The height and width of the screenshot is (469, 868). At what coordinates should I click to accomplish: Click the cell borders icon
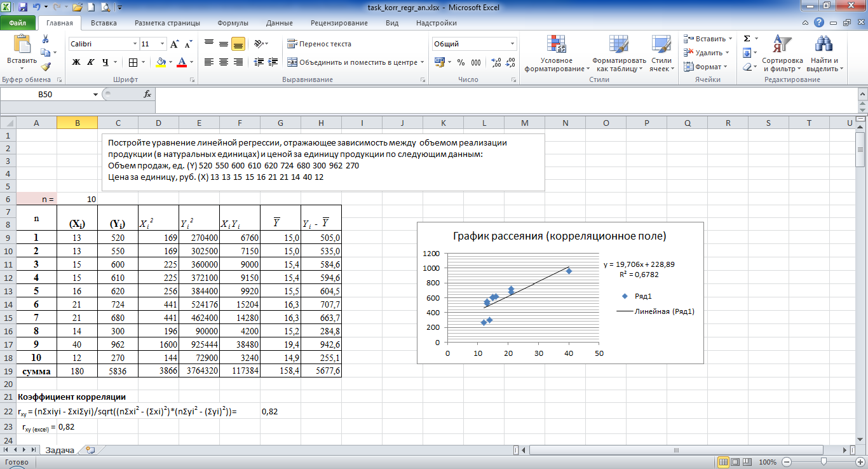click(x=133, y=62)
